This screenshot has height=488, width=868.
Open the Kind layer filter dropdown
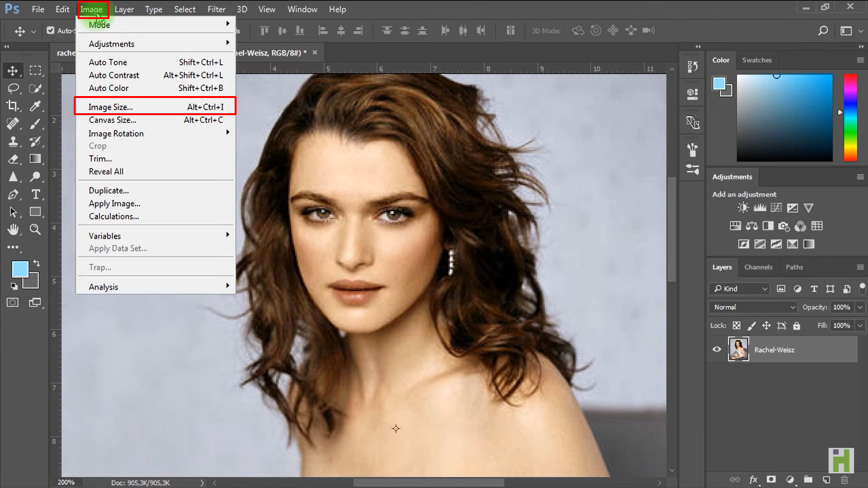[x=740, y=289]
